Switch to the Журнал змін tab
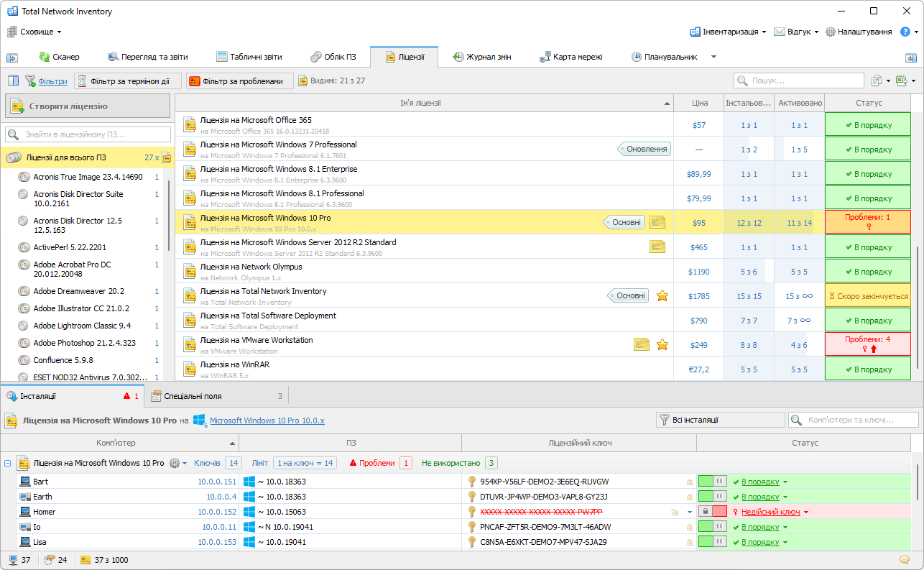 coord(481,57)
